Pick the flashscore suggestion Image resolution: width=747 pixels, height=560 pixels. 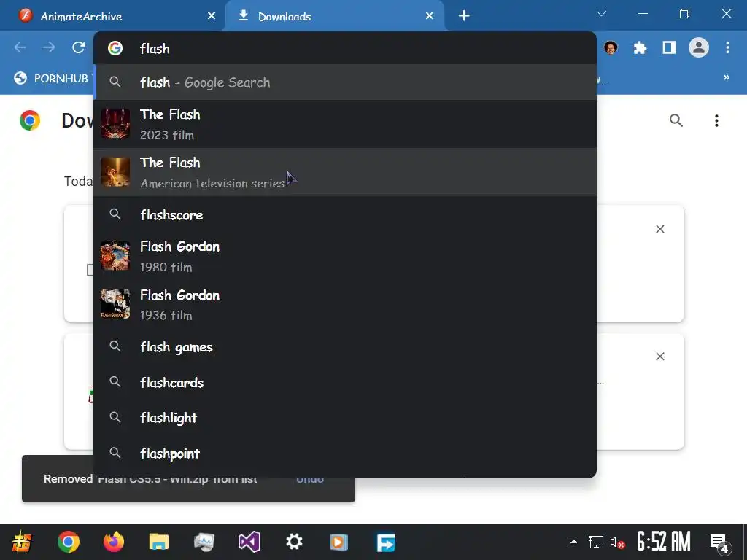(345, 215)
